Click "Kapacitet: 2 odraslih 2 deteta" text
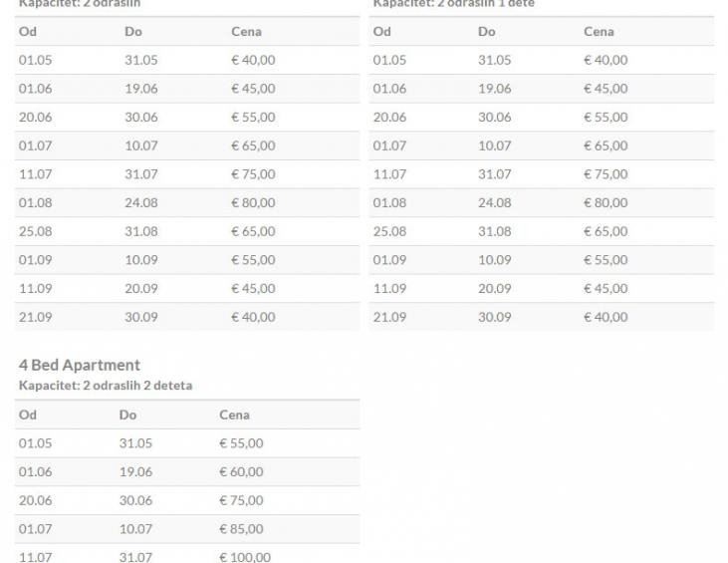 coord(106,386)
